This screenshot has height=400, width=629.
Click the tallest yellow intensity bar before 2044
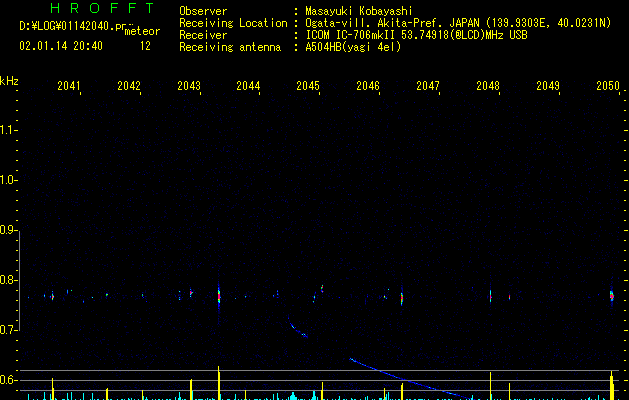click(x=219, y=383)
